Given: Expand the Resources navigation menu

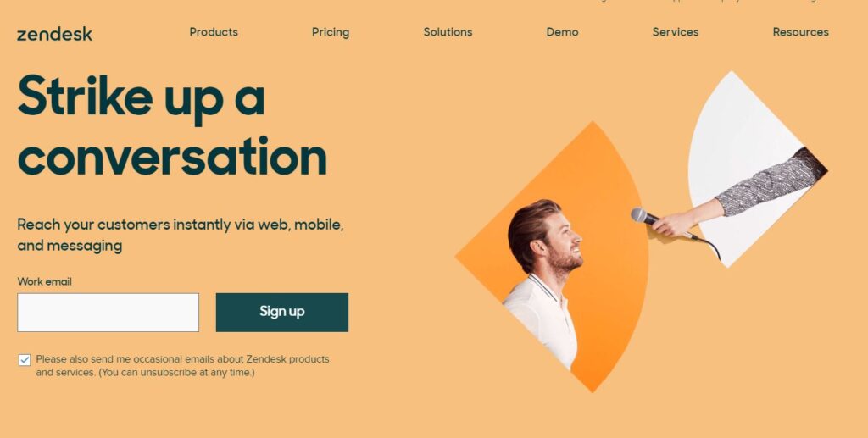Looking at the screenshot, I should 800,32.
